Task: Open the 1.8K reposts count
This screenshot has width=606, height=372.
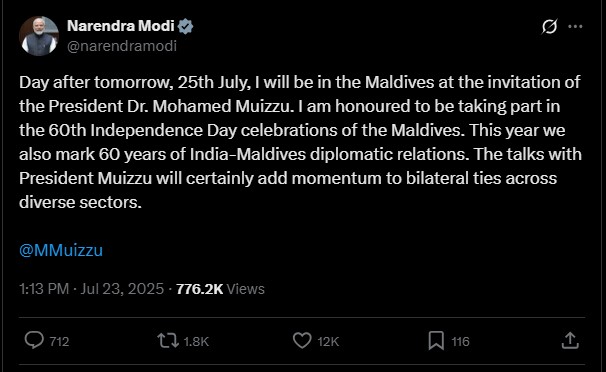Action: pyautogui.click(x=196, y=341)
